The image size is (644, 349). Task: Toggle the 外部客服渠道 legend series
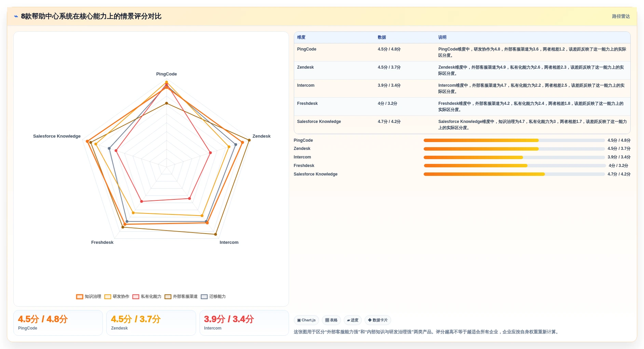181,296
